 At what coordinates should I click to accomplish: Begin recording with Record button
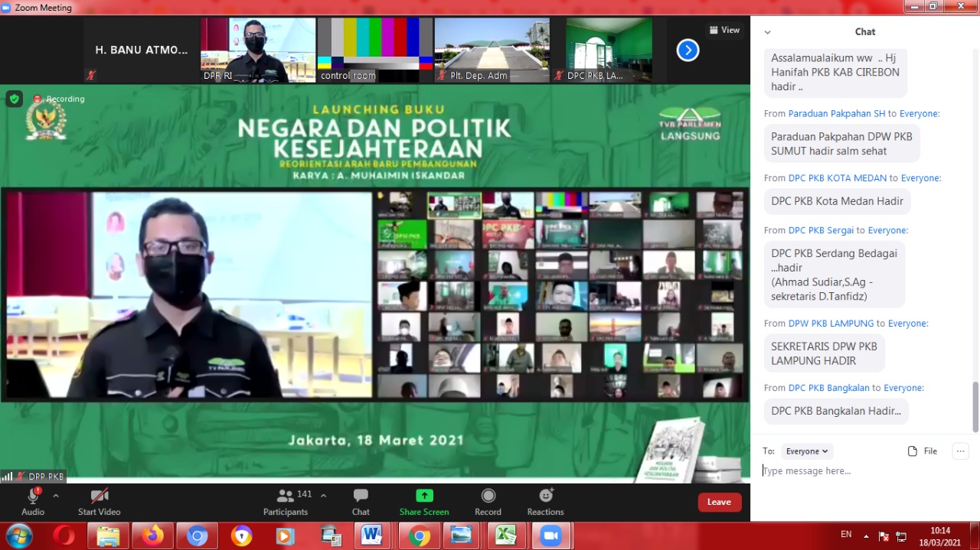(488, 502)
